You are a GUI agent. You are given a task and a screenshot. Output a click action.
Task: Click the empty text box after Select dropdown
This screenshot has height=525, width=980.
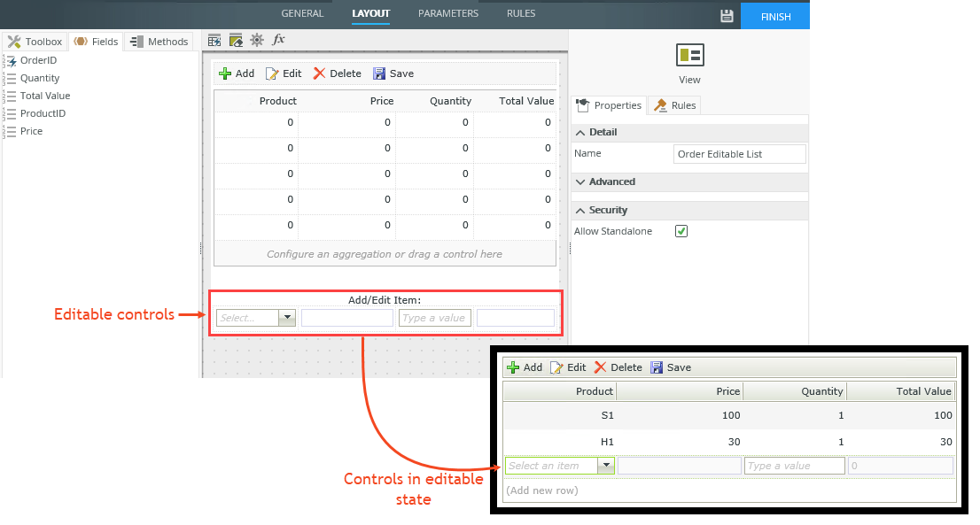[346, 318]
